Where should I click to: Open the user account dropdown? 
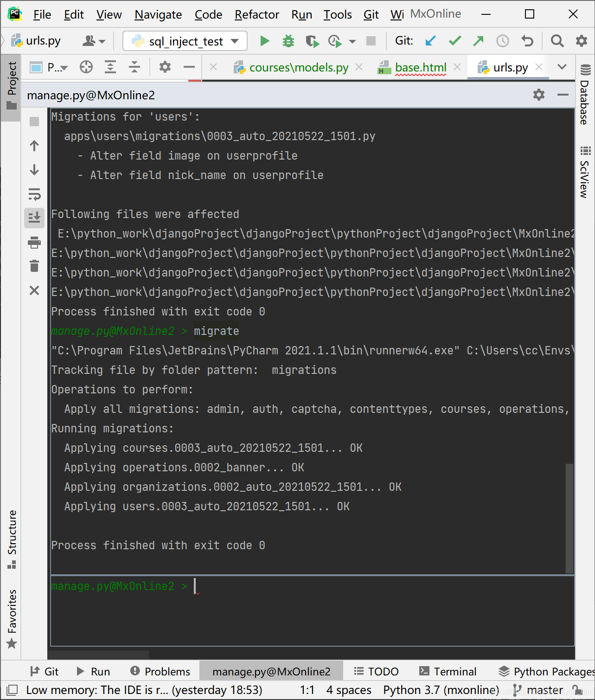[x=94, y=41]
